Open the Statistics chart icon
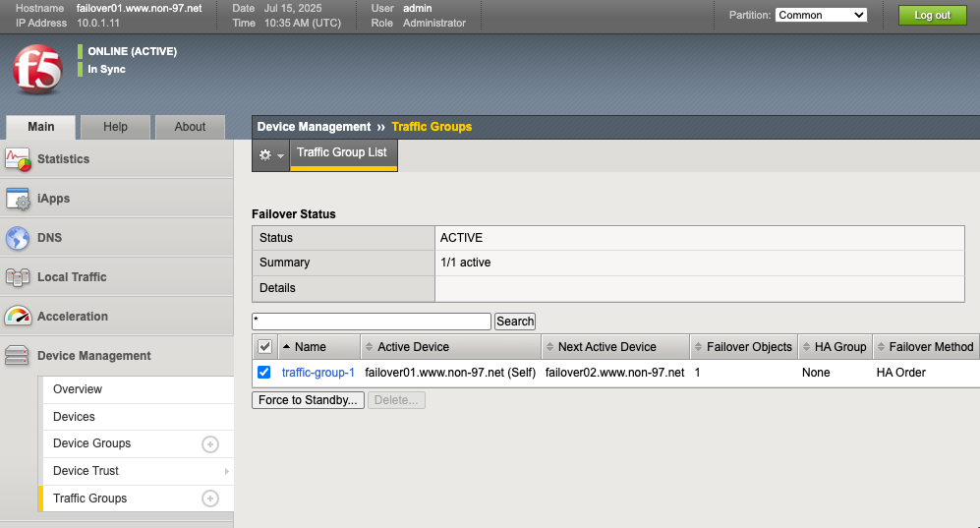The image size is (980, 528). [x=18, y=159]
